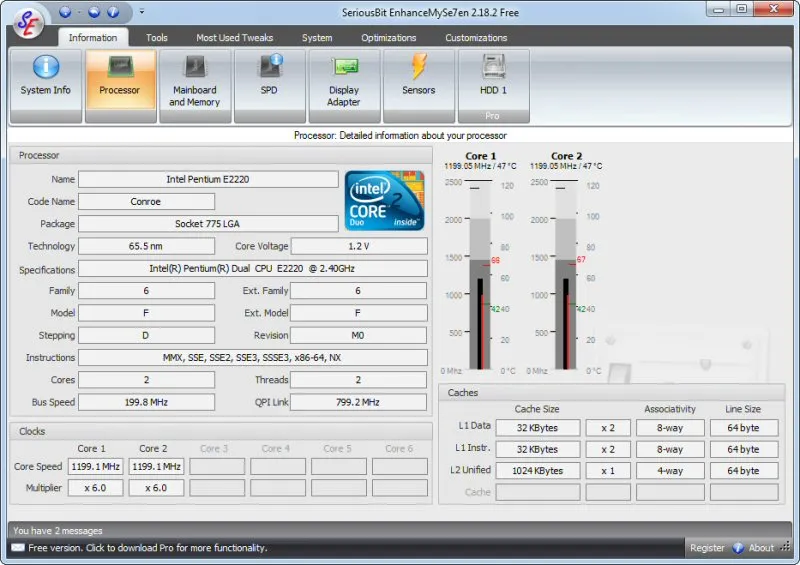The image size is (800, 565).
Task: Click the Technology value '65.5 nm'
Action: pos(146,246)
